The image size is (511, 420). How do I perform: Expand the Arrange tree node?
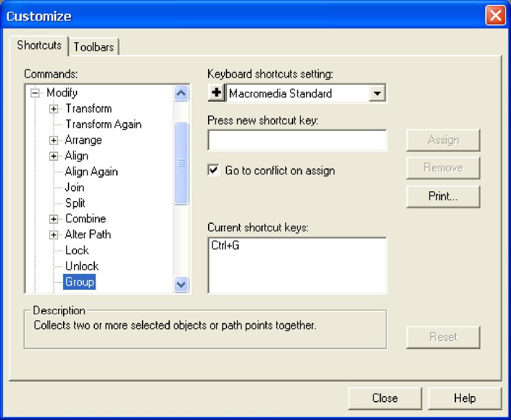54,140
